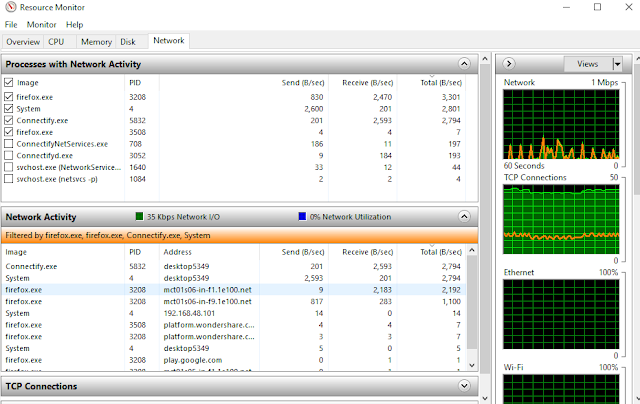Viewport: 640px width, 404px height.
Task: Select firefox.exe play.google.com row
Action: 233,360
